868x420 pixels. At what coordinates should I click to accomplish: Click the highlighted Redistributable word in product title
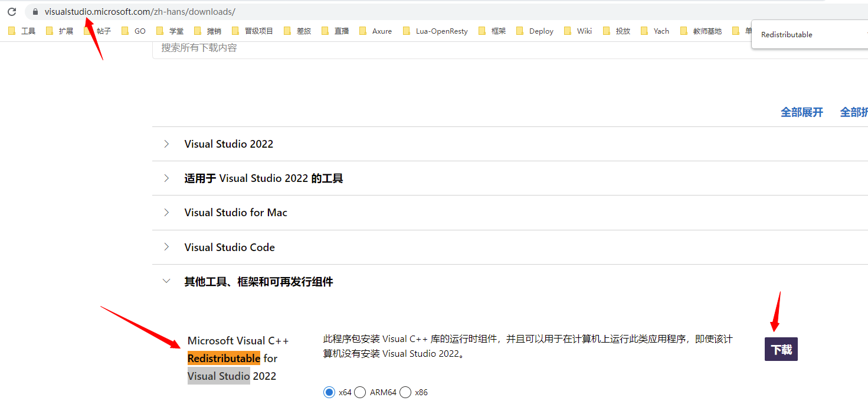[x=224, y=359]
